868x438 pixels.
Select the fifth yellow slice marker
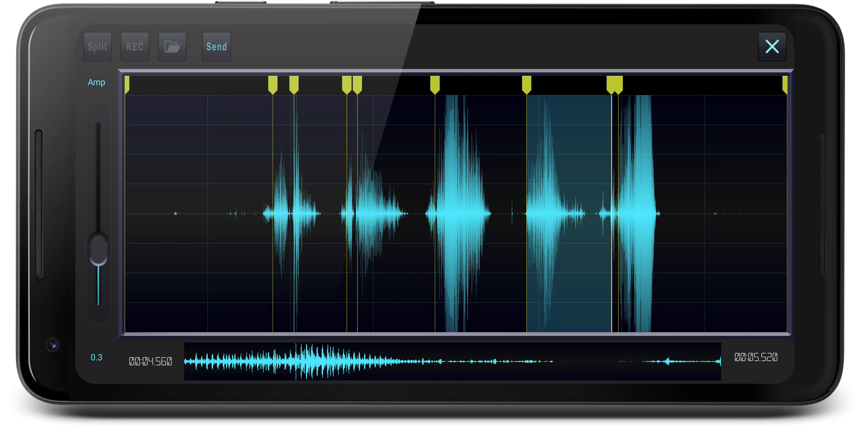(x=357, y=85)
